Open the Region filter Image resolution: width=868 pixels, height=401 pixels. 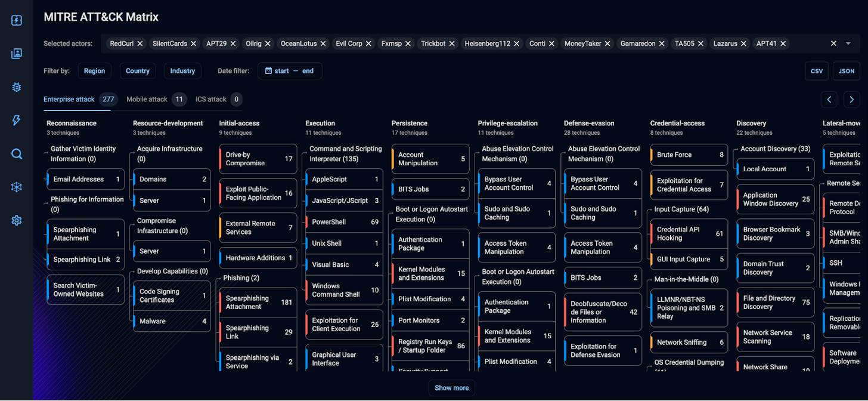tap(94, 71)
